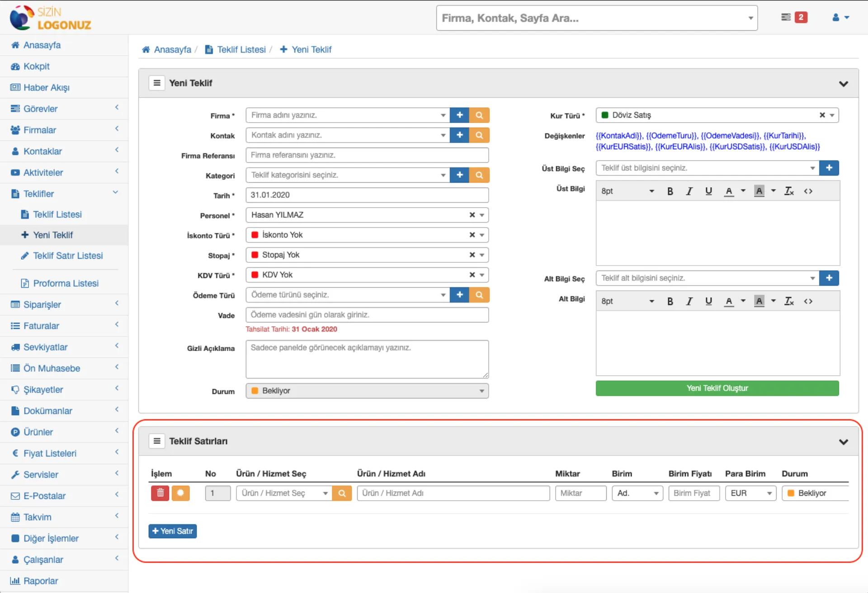The width and height of the screenshot is (868, 593).
Task: Go to Teklif Listesi breadcrumb link
Action: [x=236, y=49]
